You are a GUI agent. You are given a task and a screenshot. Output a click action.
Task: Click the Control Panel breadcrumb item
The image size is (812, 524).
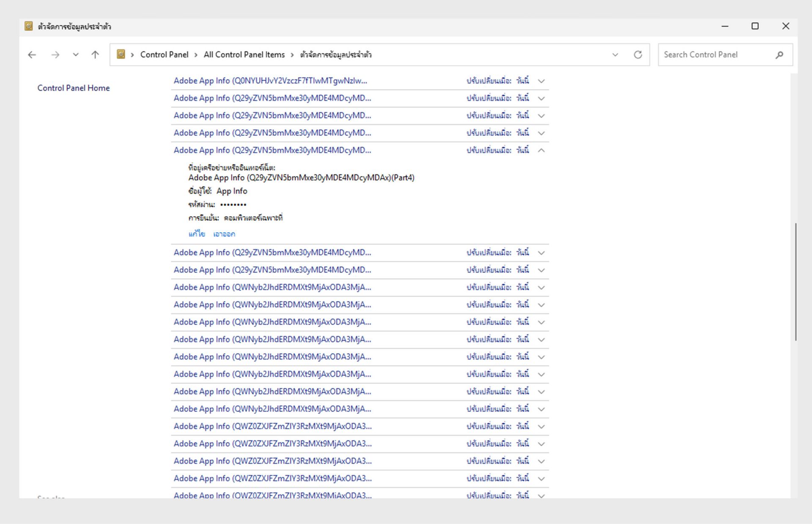coord(164,55)
